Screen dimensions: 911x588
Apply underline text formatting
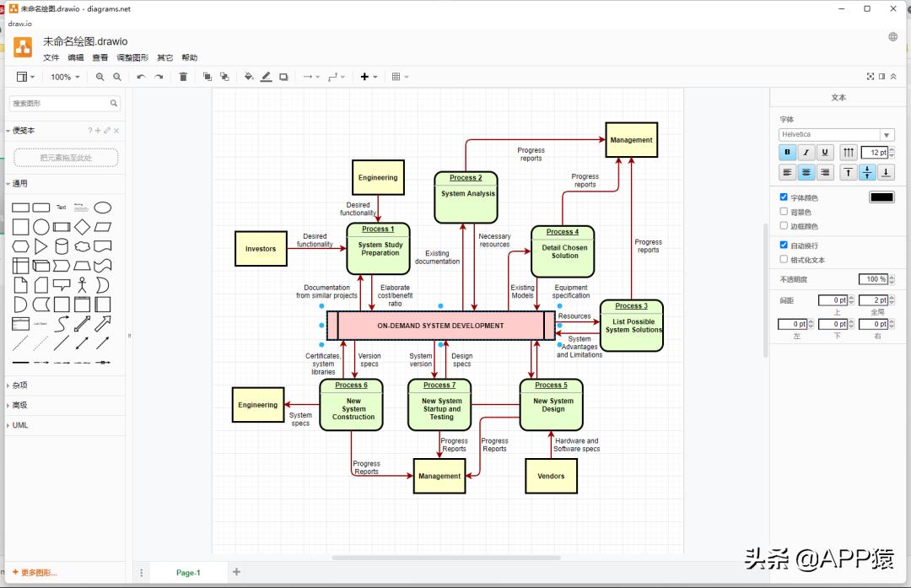825,153
